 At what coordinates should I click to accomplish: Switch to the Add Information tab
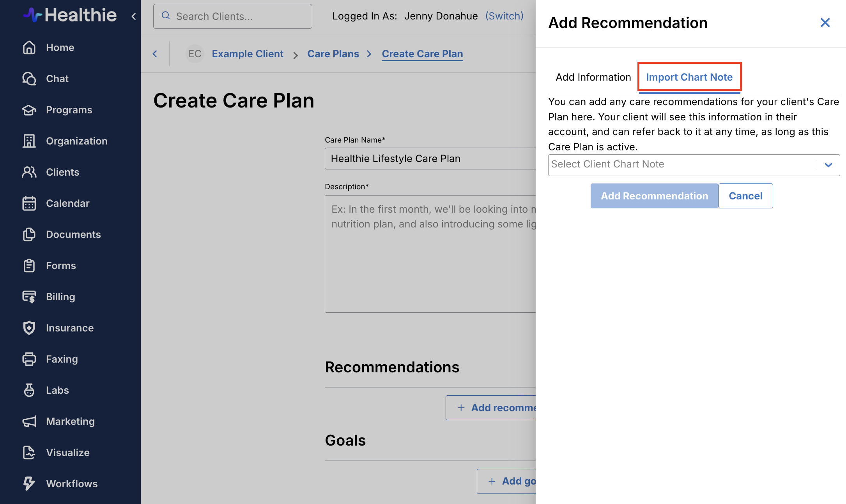click(593, 77)
